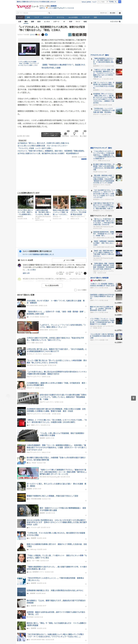Select the ライブ tab in dark navigation
138x644 pixels.
pyautogui.click(x=37, y=17)
